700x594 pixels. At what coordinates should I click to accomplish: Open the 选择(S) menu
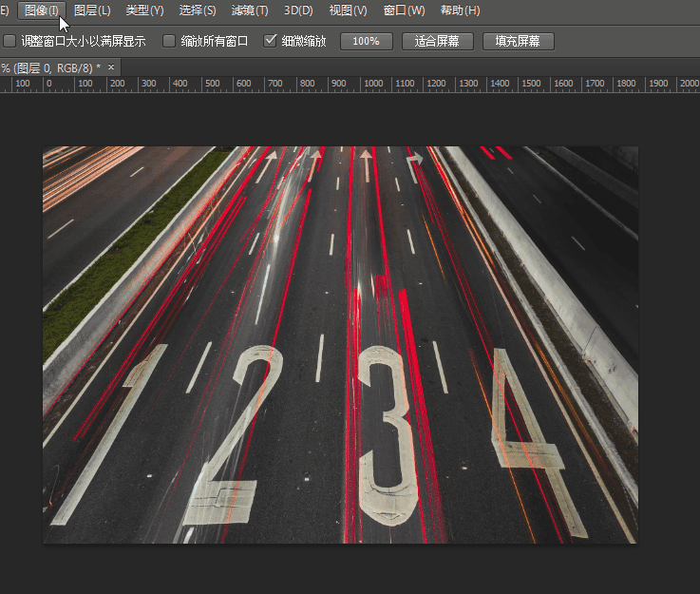[198, 10]
